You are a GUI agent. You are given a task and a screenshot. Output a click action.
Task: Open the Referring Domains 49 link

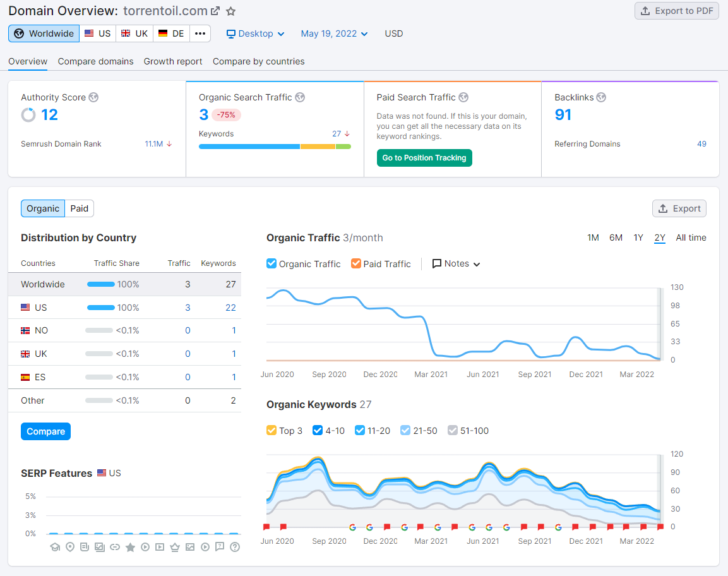[x=701, y=144]
